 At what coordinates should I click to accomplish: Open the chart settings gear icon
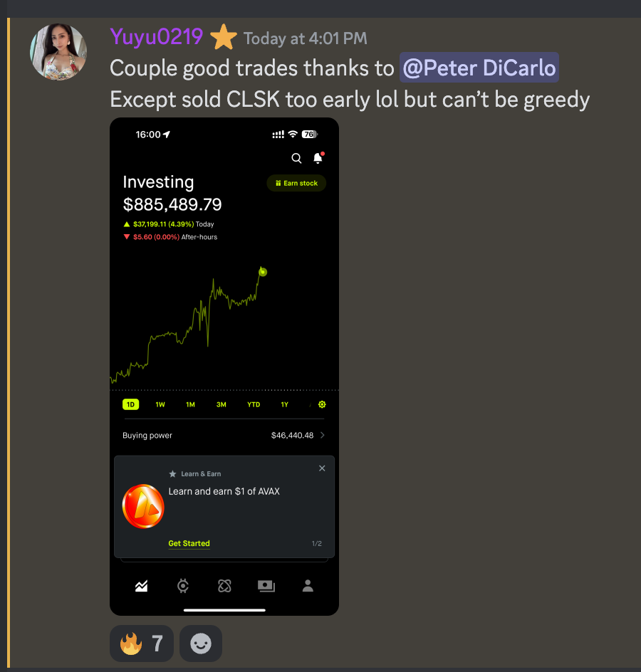tap(322, 404)
